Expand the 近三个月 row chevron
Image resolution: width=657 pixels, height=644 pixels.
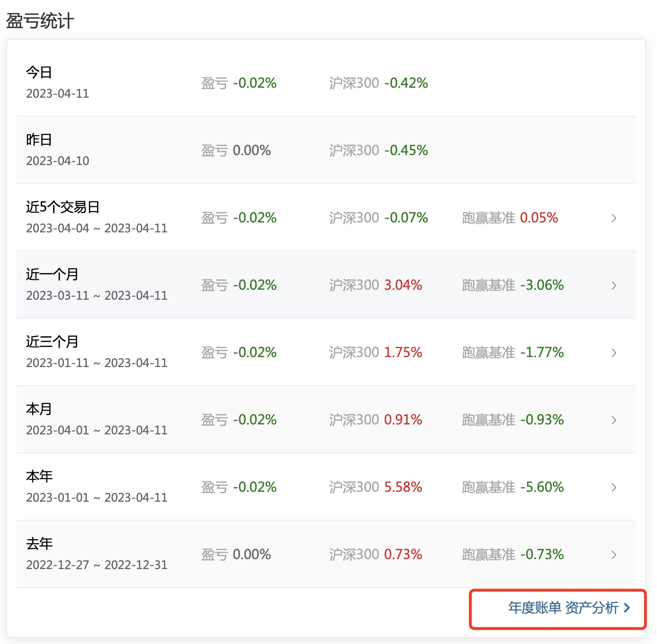click(614, 353)
